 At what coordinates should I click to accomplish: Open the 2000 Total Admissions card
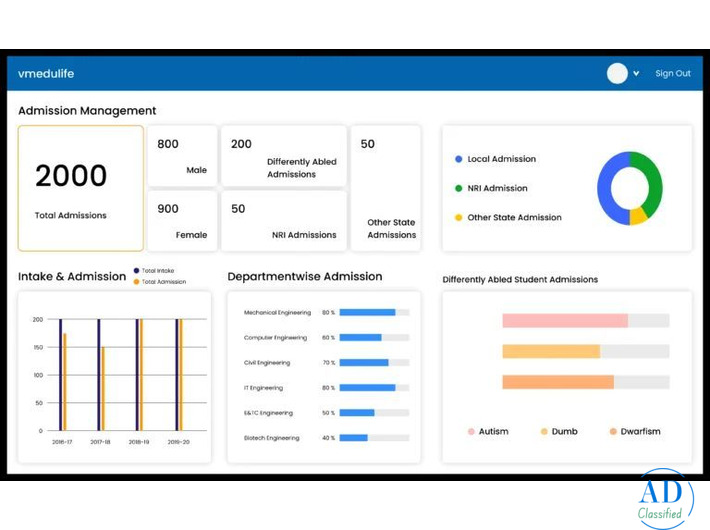point(81,188)
